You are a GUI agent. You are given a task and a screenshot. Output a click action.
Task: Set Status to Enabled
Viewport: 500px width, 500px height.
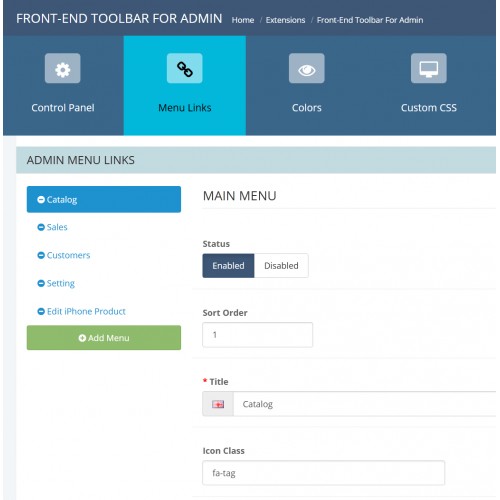coord(228,266)
